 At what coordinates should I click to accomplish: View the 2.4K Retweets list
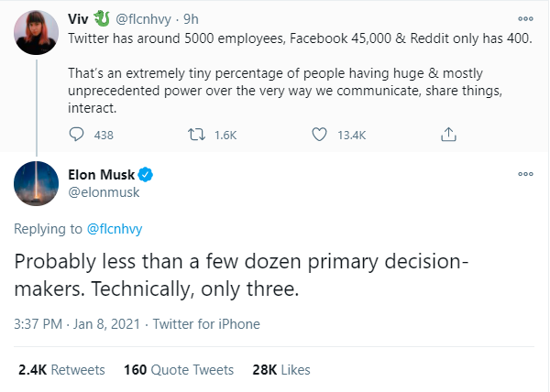(x=61, y=370)
